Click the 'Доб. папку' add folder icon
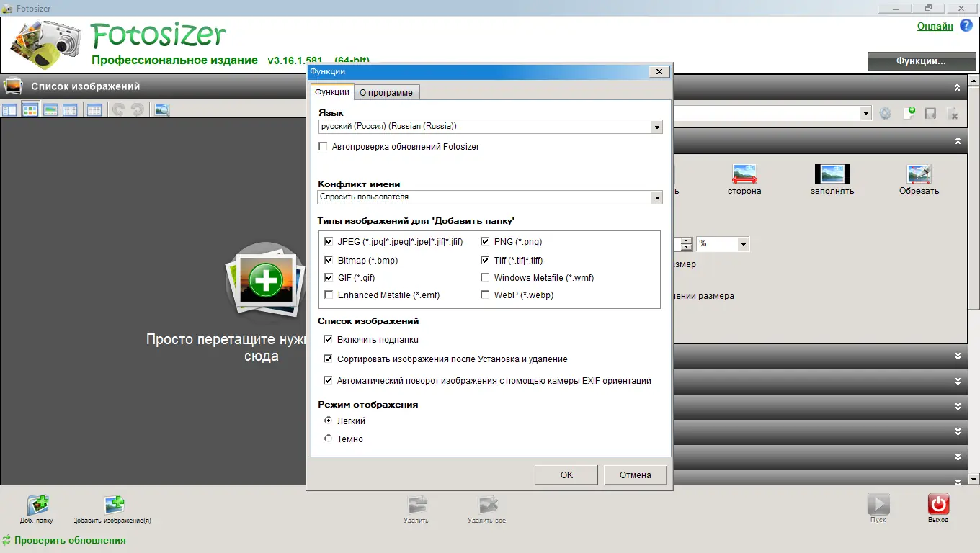 [37, 509]
